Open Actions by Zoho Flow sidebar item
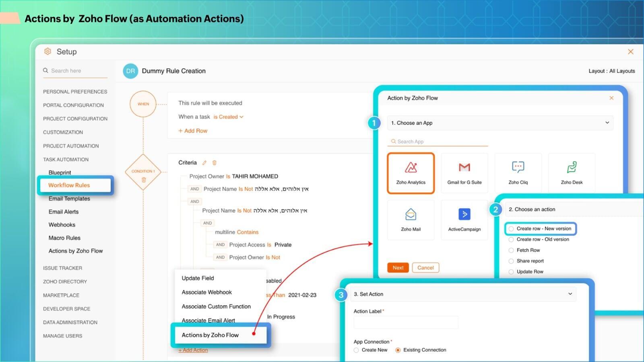 [76, 251]
